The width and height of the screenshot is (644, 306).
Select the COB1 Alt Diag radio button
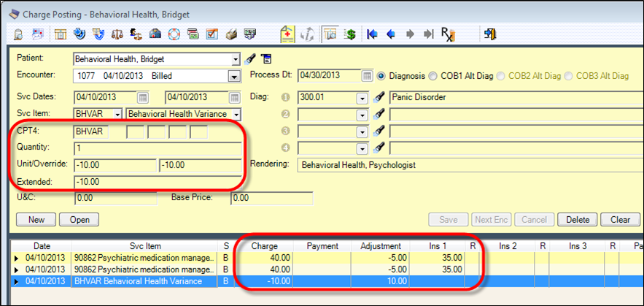433,76
